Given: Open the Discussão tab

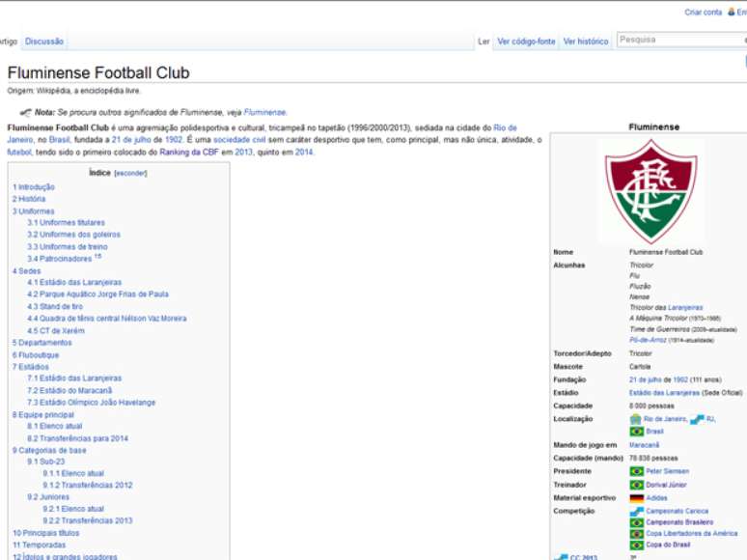Looking at the screenshot, I should point(44,42).
